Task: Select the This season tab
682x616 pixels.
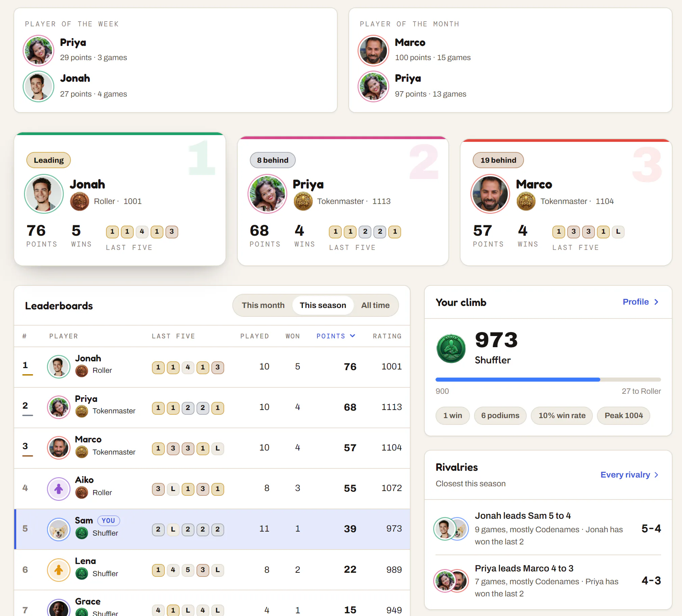Action: coord(323,305)
